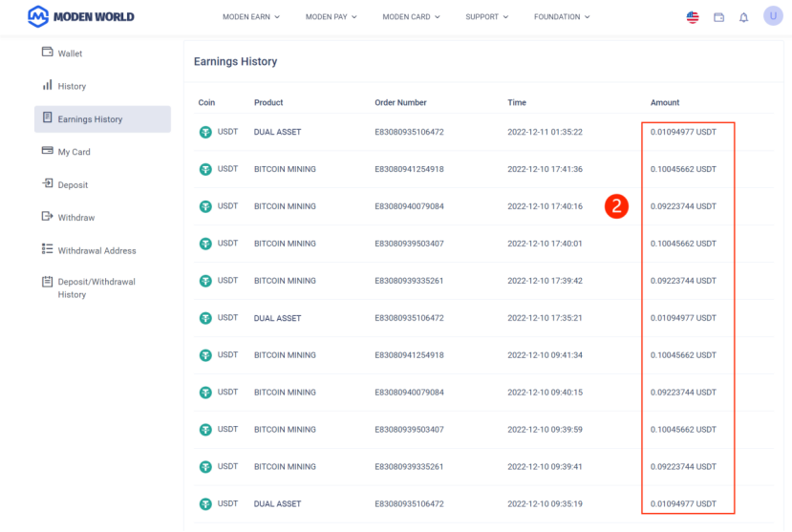This screenshot has width=792, height=532.
Task: Select Earnings History in sidebar
Action: tap(102, 119)
